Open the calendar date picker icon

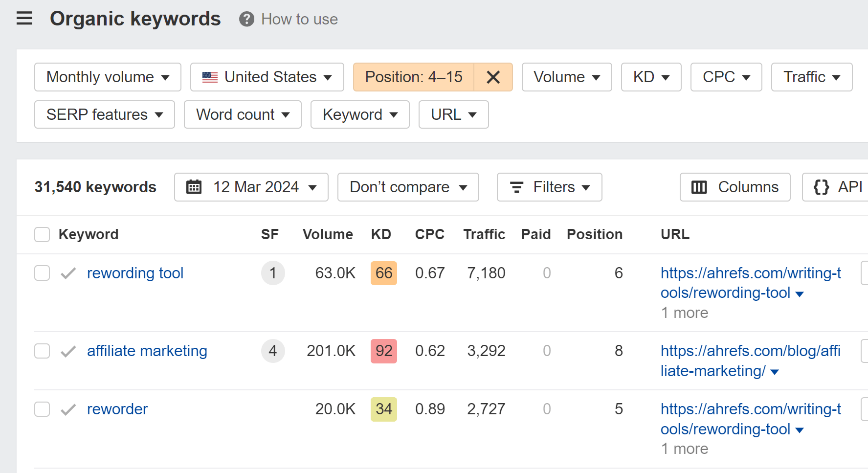[x=194, y=187]
